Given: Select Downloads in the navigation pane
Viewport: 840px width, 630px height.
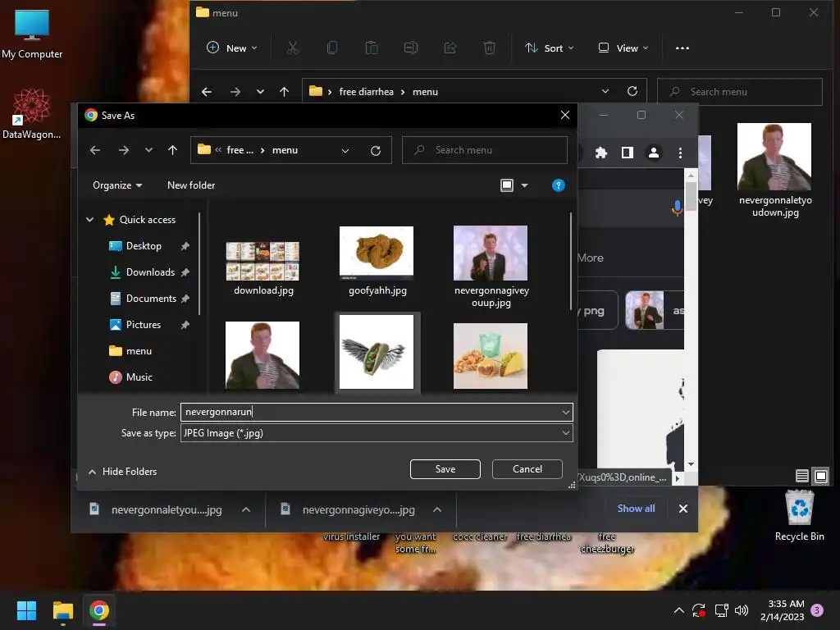Looking at the screenshot, I should [150, 272].
